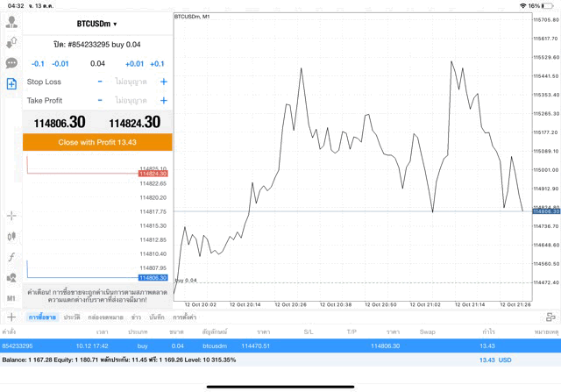Open the accounts profile icon

(x=11, y=21)
